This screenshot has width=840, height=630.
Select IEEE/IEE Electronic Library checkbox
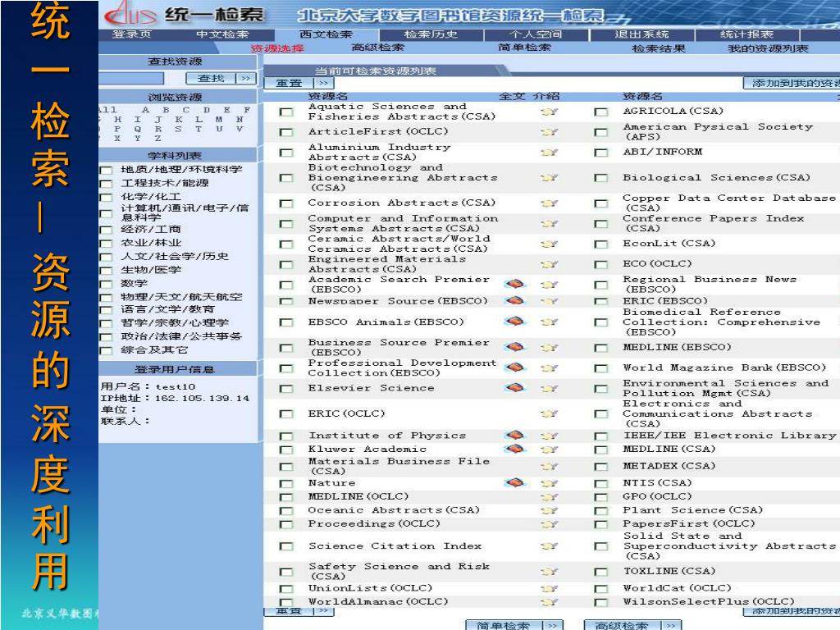click(x=601, y=436)
